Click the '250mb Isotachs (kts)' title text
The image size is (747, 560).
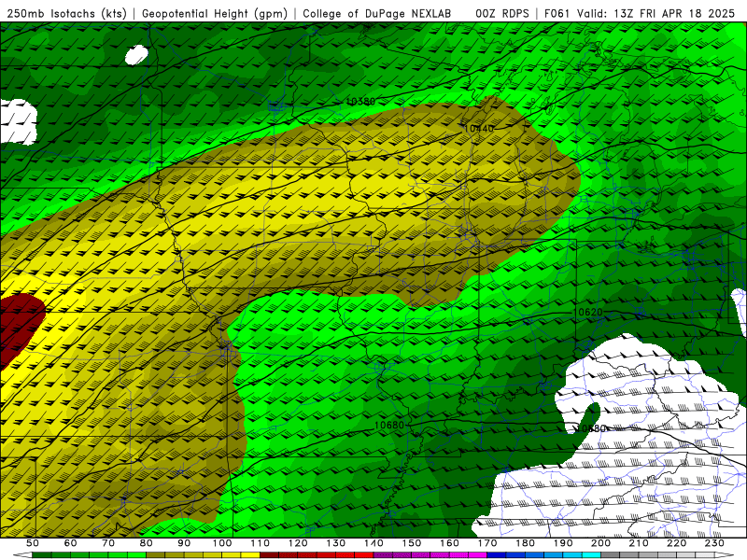[x=66, y=13]
